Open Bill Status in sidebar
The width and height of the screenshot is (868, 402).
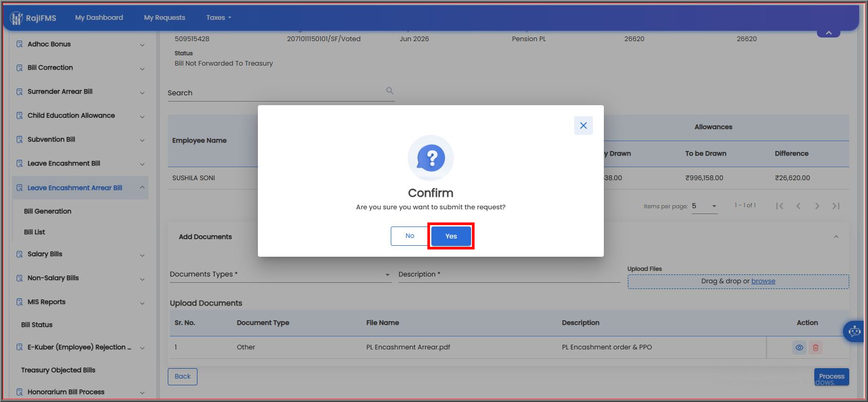pos(37,325)
